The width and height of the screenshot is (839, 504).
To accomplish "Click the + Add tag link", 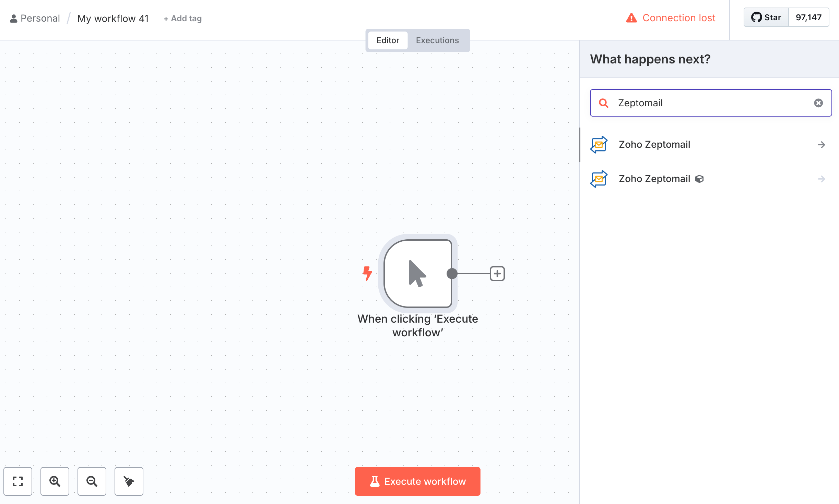I will point(182,19).
